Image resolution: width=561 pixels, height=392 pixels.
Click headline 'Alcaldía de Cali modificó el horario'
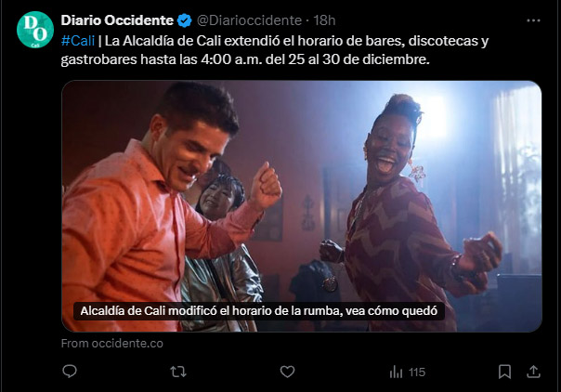(259, 311)
